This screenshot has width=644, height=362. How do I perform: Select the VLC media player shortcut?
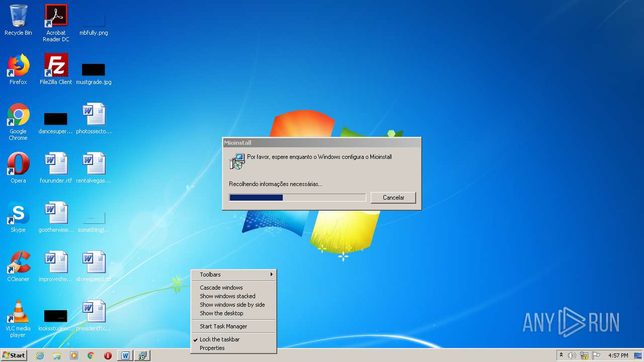[18, 319]
